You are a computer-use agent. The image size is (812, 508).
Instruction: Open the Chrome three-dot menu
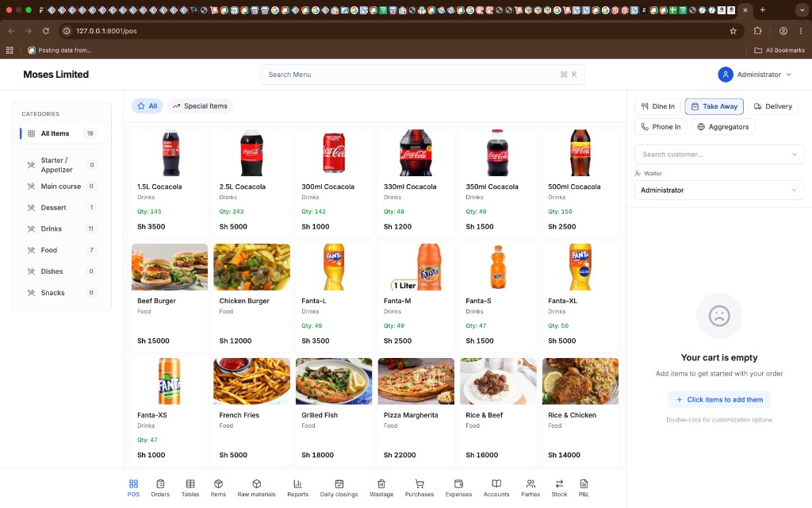(801, 31)
